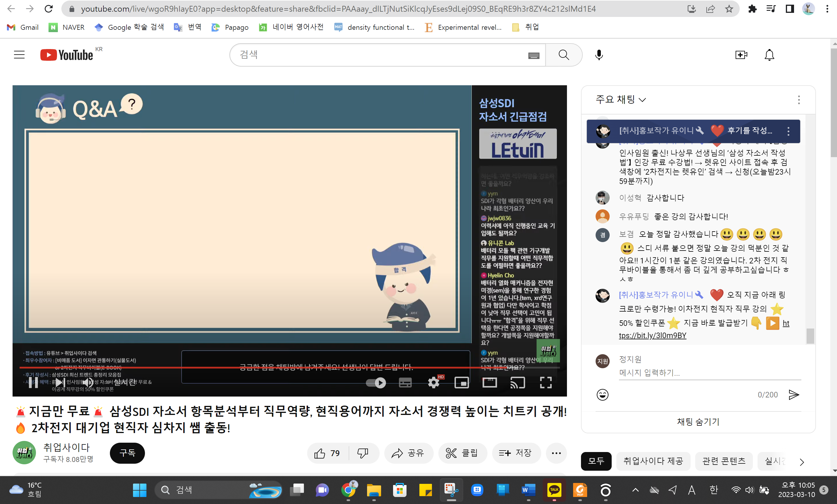Toggle subtitles in the player
This screenshot has height=504, width=837.
tap(405, 383)
